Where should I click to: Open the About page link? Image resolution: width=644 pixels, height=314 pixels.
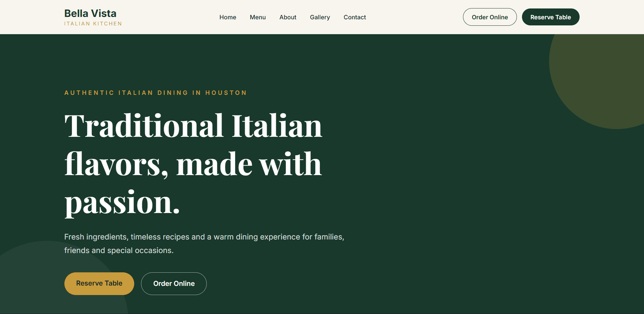pos(288,17)
